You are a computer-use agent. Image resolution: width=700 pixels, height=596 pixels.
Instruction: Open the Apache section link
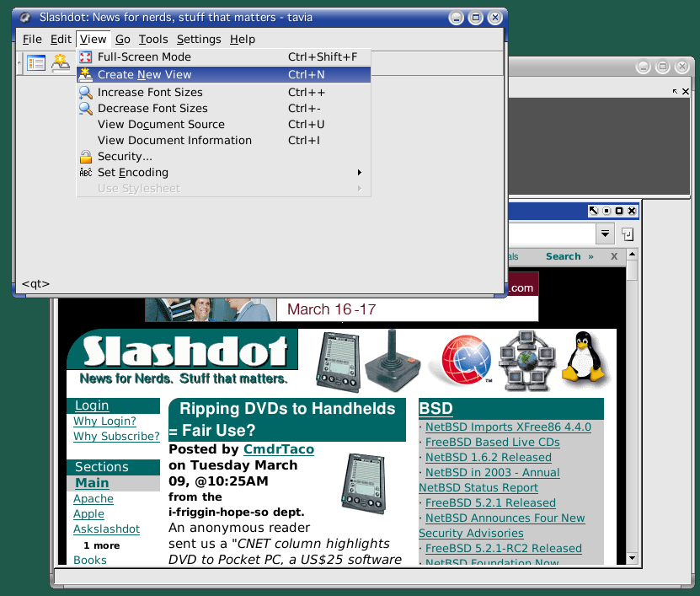pos(94,498)
